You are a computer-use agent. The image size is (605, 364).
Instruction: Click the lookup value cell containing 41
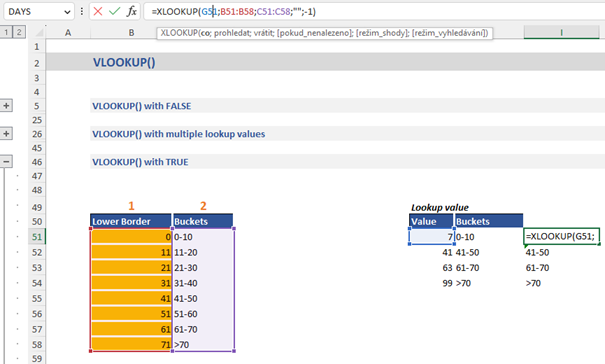[x=431, y=252]
